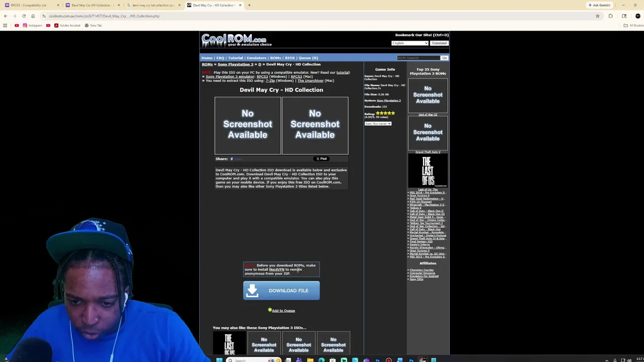This screenshot has width=644, height=362.
Task: Open the New Tab bookmark
Action: pyautogui.click(x=93, y=25)
